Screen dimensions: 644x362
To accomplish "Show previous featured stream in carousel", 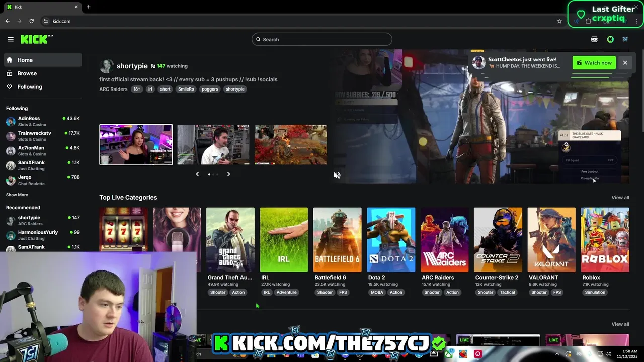I will click(197, 174).
